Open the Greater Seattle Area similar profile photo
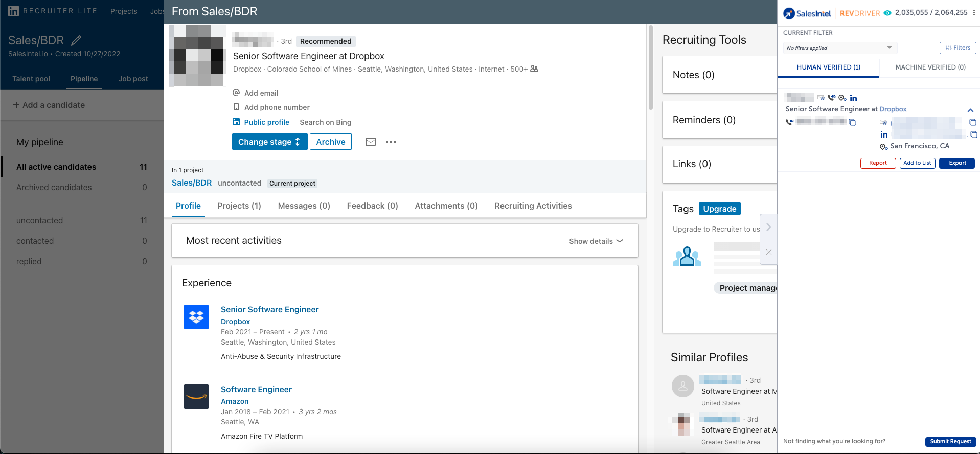Screen dimensions: 980x454 (683, 424)
